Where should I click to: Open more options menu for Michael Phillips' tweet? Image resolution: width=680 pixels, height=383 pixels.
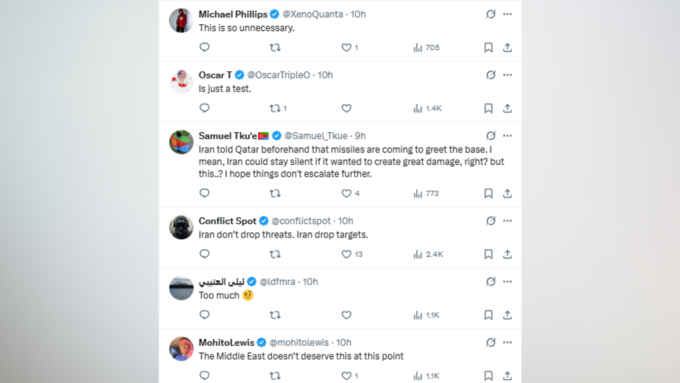(507, 14)
